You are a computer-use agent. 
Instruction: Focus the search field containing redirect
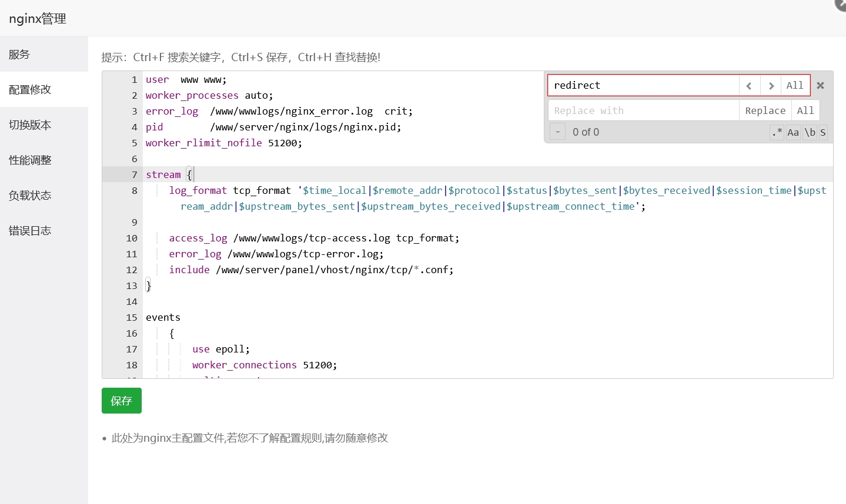pyautogui.click(x=643, y=86)
